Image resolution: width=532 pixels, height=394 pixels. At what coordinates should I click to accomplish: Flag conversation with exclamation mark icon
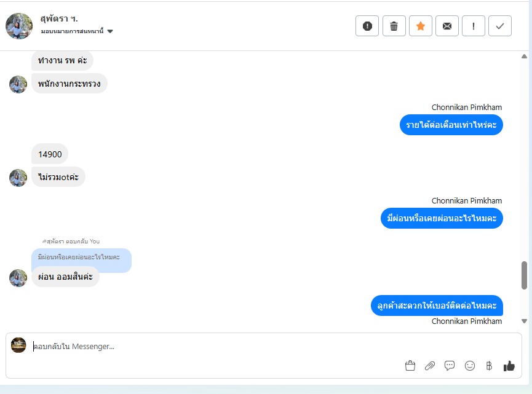click(474, 26)
